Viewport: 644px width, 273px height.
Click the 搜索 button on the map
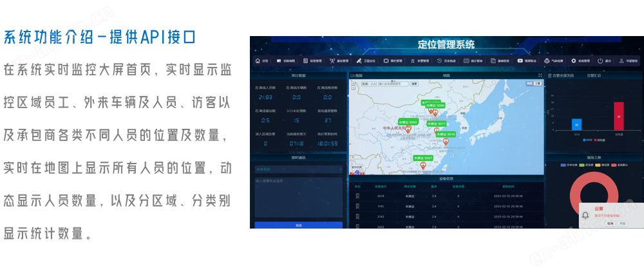[x=414, y=84]
